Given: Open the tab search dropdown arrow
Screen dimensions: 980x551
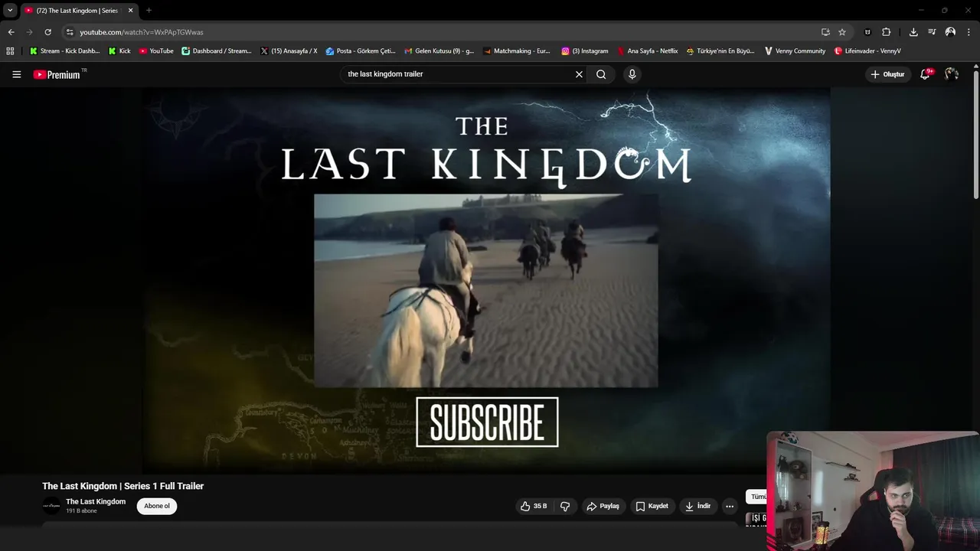Looking at the screenshot, I should [10, 11].
